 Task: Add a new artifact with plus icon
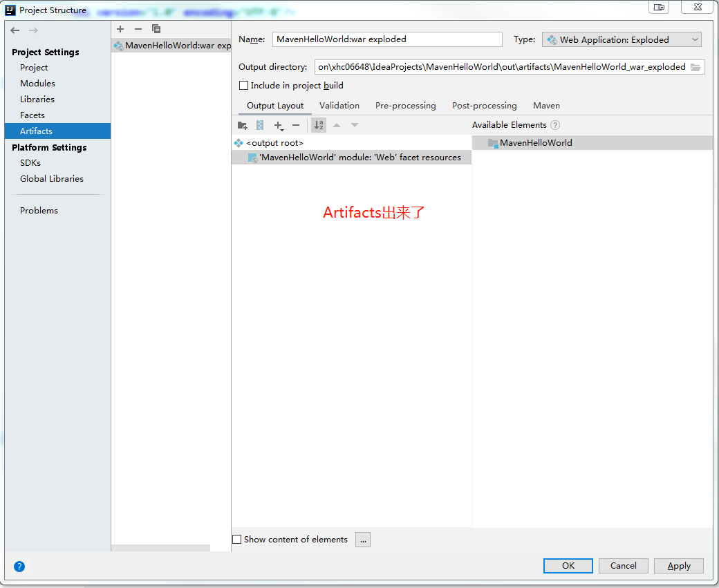(120, 29)
